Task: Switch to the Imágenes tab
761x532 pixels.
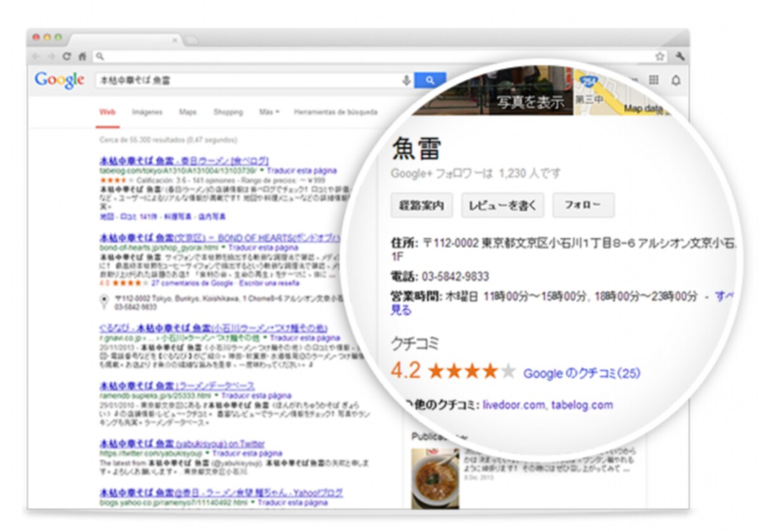Action: pos(147,112)
